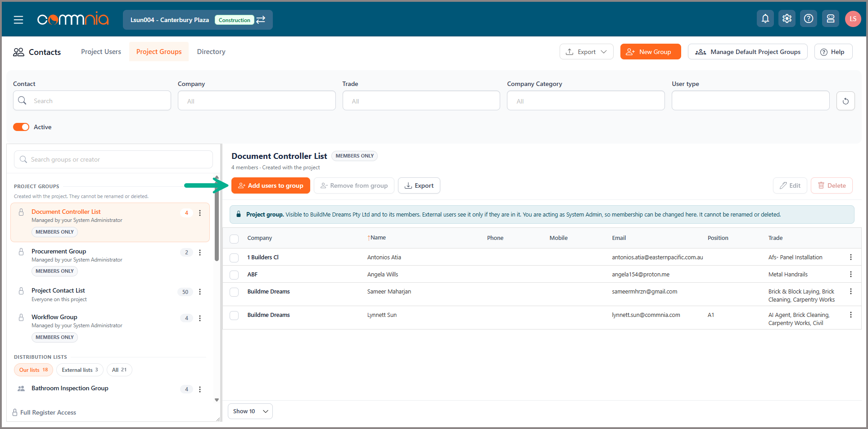Toggle the Active switch
868x429 pixels.
coord(21,127)
